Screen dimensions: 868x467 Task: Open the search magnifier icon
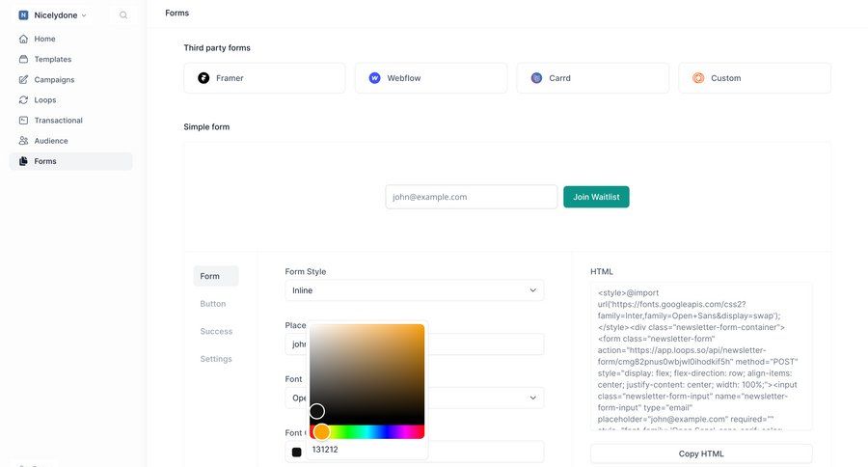pyautogui.click(x=123, y=15)
